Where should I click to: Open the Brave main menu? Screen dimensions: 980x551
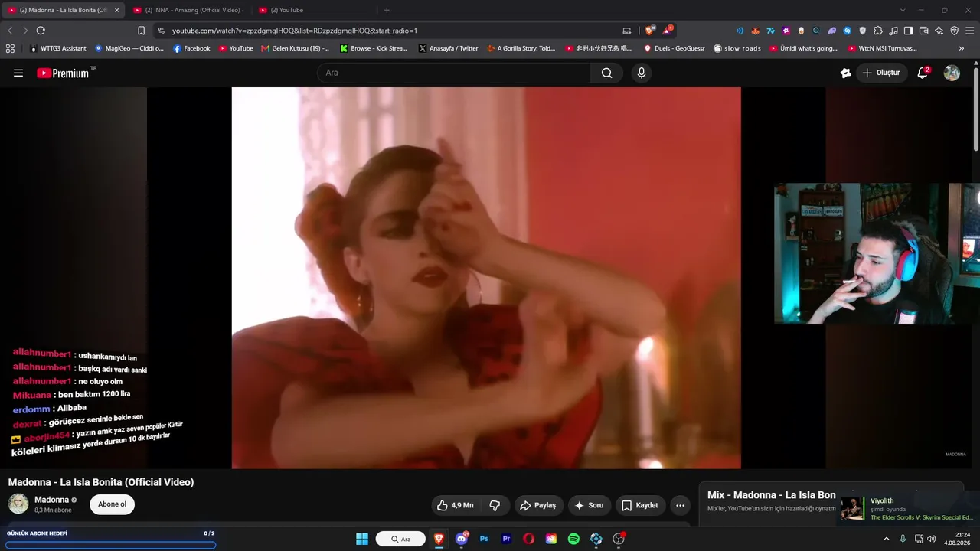click(x=969, y=31)
